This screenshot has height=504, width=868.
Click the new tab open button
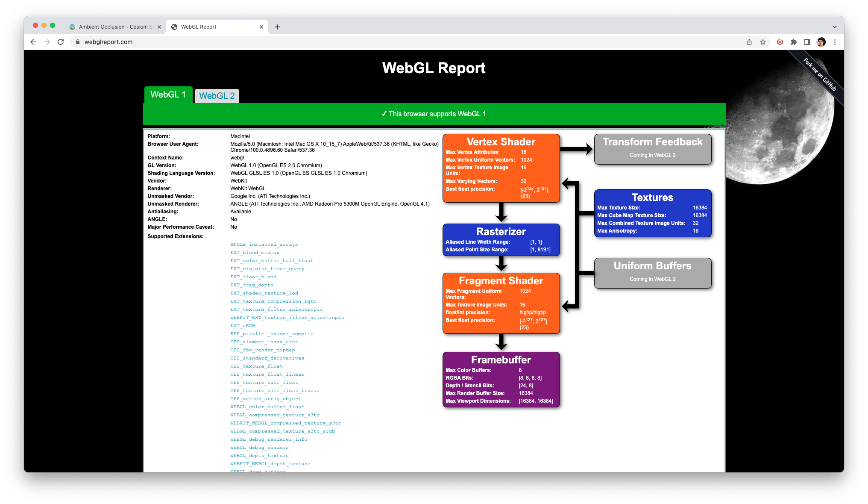coord(277,27)
